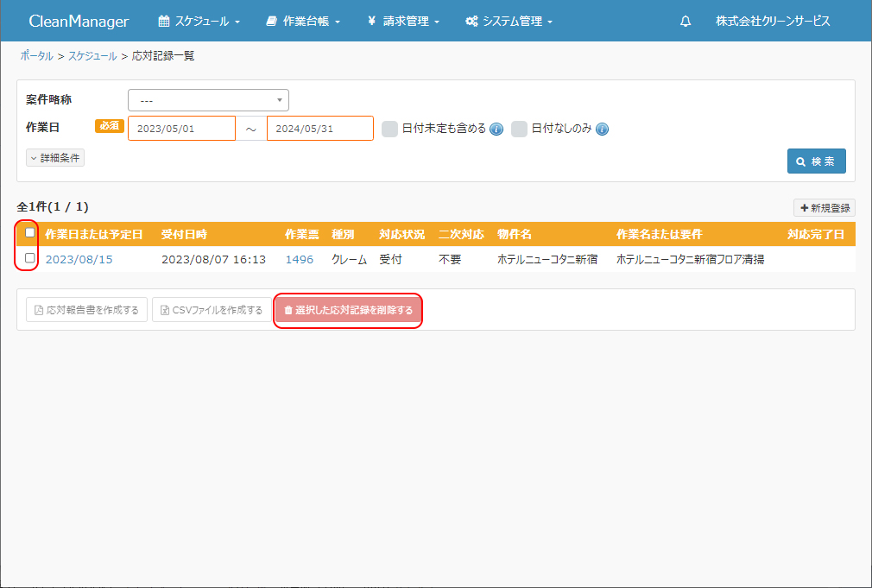Click the 新規登録 button
872x588 pixels.
click(825, 208)
